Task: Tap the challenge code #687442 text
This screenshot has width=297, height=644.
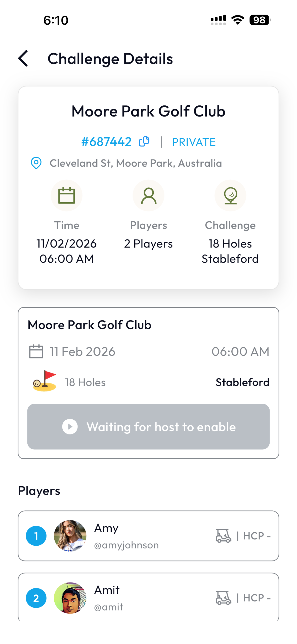Action: coord(106,142)
